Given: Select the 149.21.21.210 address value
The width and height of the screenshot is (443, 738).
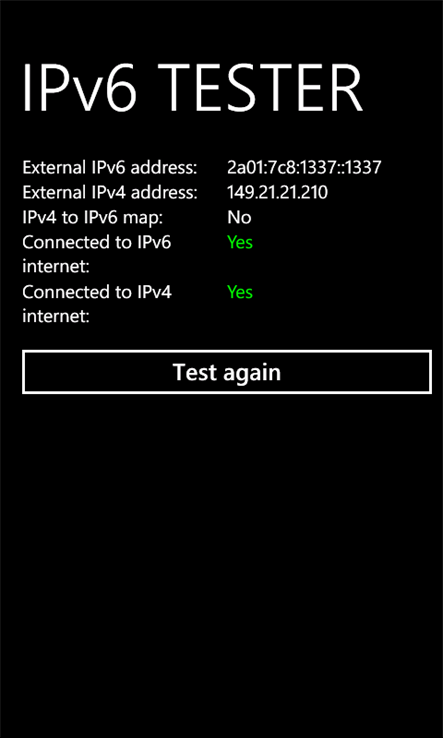Looking at the screenshot, I should click(277, 193).
